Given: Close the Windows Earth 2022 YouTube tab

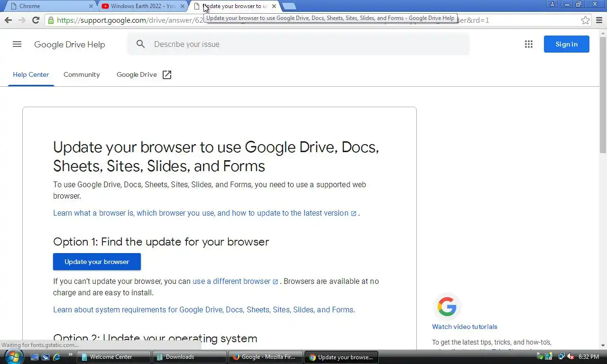Looking at the screenshot, I should pyautogui.click(x=182, y=6).
